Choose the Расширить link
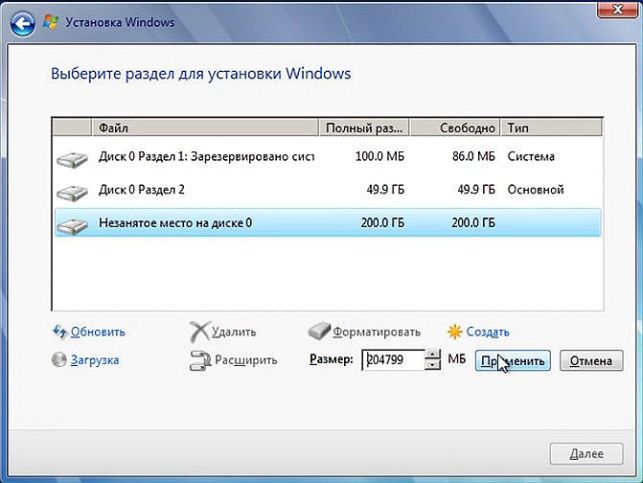 pos(246,360)
